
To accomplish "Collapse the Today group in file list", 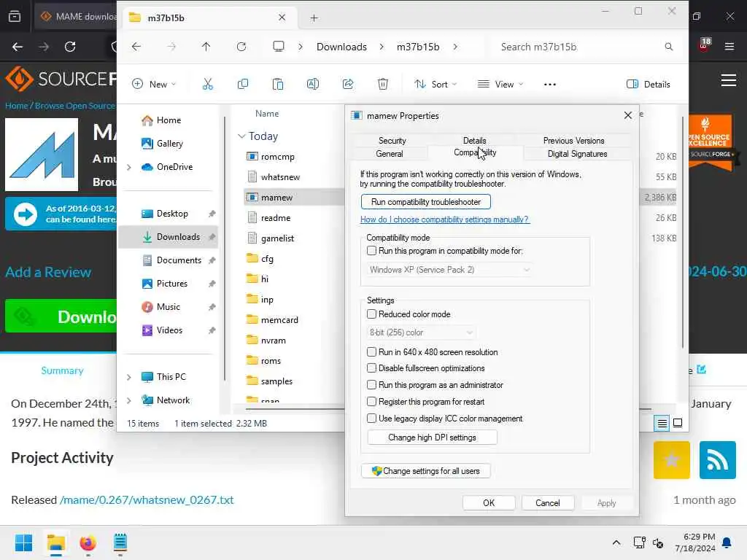I will click(x=241, y=136).
